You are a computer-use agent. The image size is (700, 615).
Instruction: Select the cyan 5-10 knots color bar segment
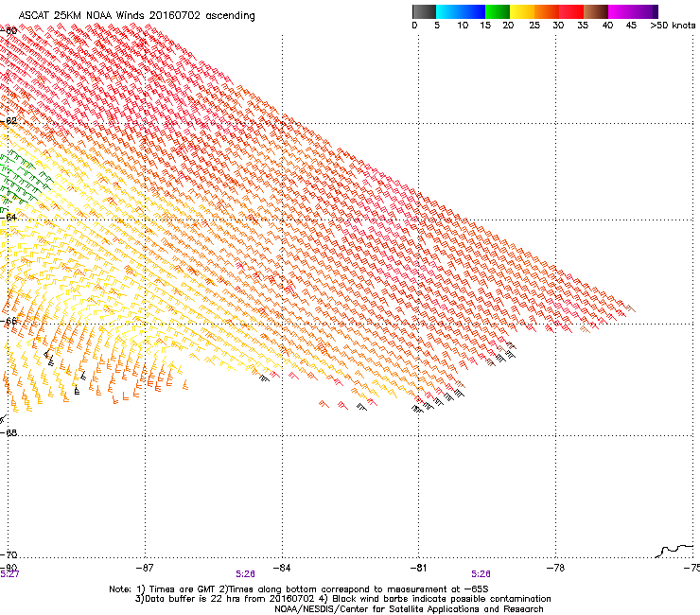pyautogui.click(x=448, y=11)
